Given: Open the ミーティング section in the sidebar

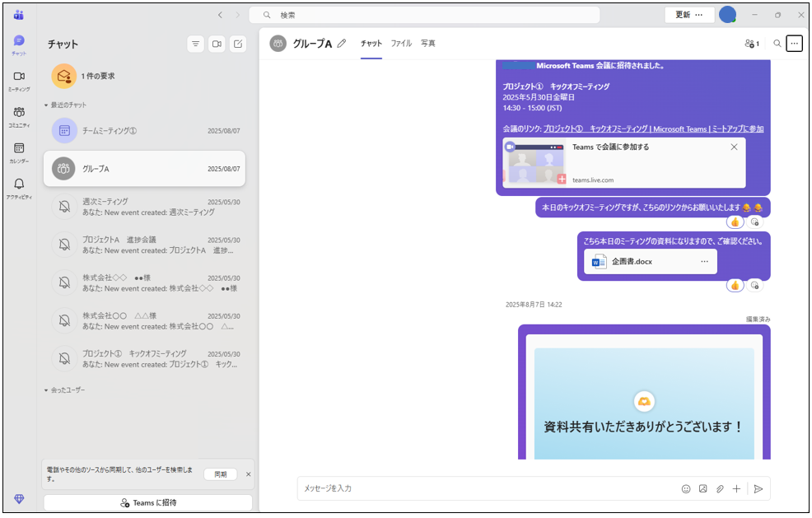Looking at the screenshot, I should coord(19,78).
